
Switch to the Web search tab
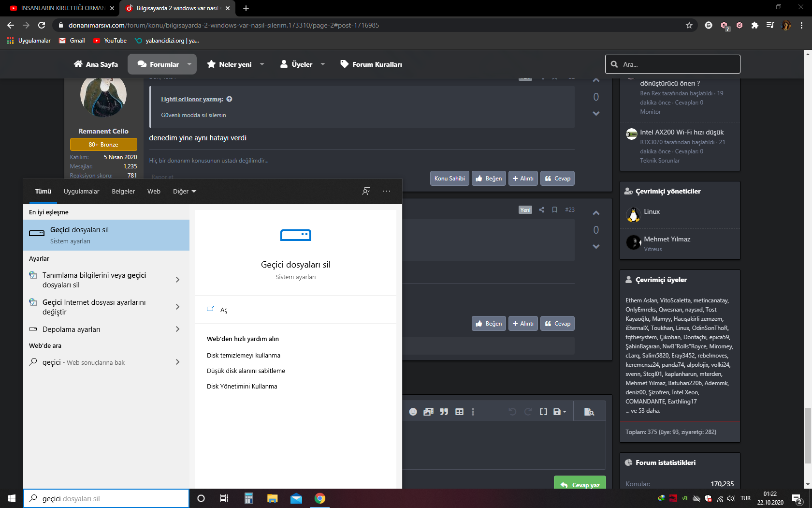coord(154,192)
